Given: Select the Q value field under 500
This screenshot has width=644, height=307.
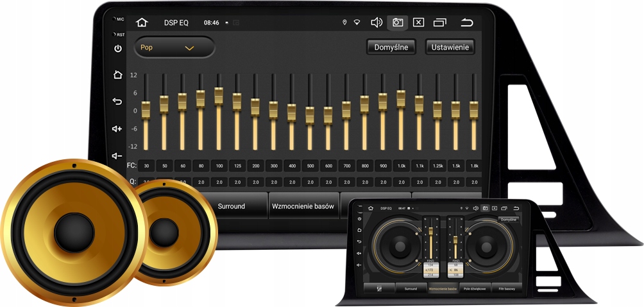Looking at the screenshot, I should pos(310,182).
